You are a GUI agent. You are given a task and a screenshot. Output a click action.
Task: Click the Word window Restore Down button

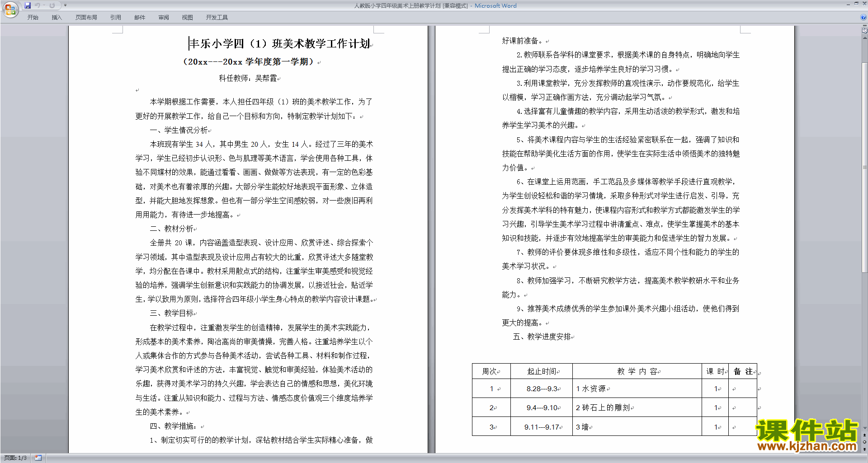[x=856, y=4]
